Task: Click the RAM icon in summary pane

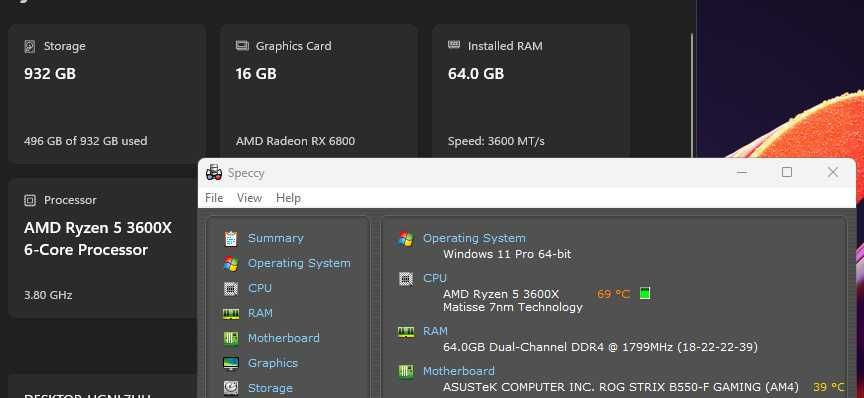Action: [406, 332]
